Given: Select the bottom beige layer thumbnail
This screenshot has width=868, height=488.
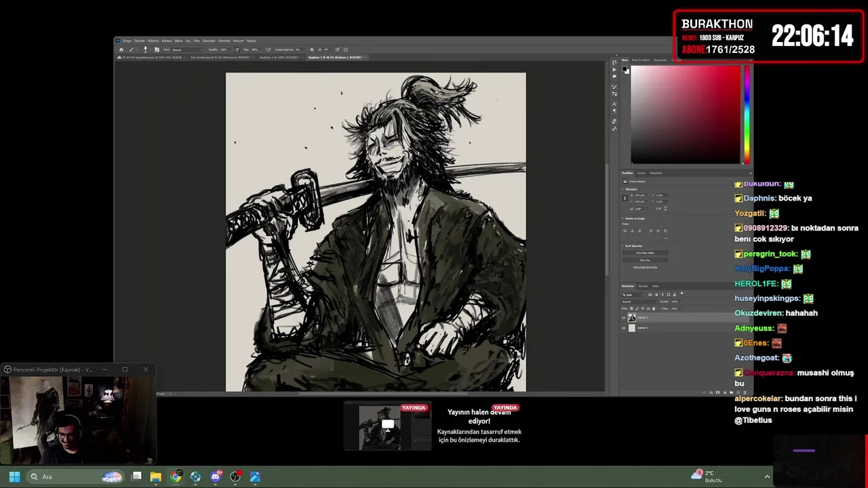Looking at the screenshot, I should (x=632, y=328).
